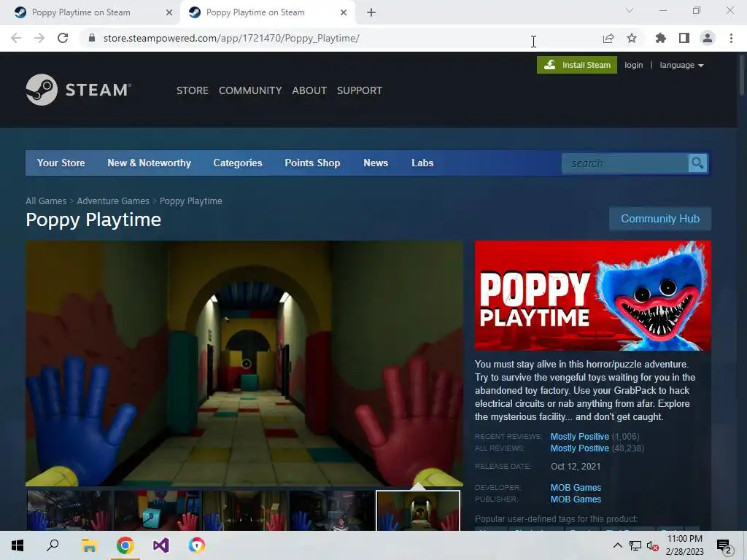Open the ABOUT menu

pyautogui.click(x=309, y=90)
